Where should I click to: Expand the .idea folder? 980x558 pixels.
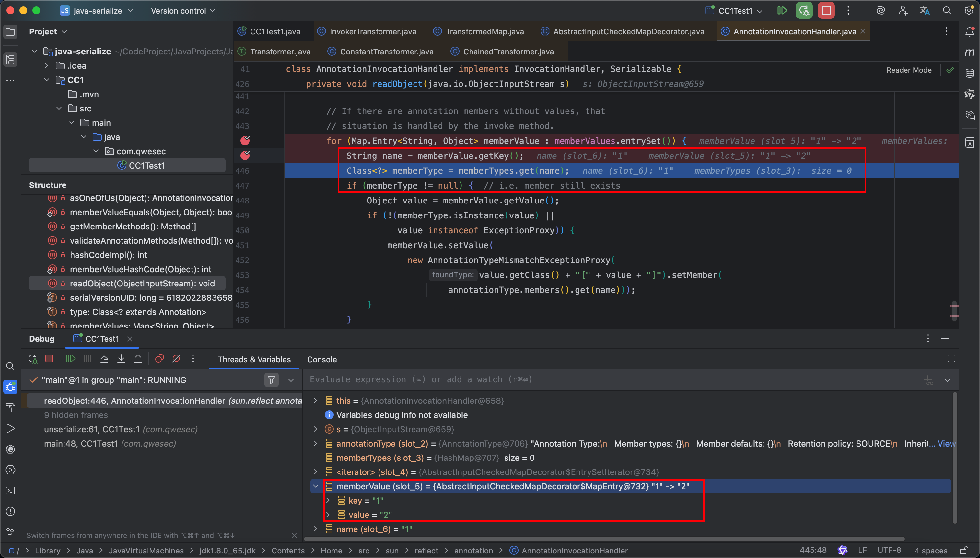tap(47, 65)
